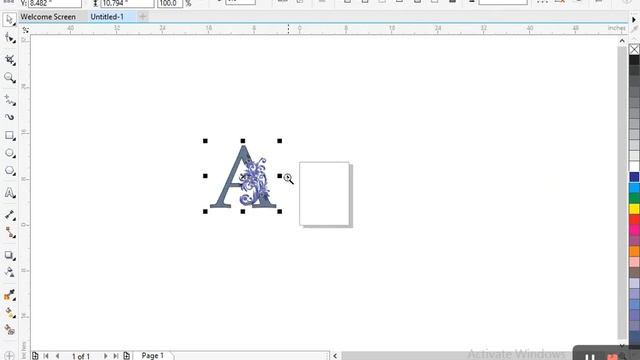Apply the red color swatch

click(634, 220)
